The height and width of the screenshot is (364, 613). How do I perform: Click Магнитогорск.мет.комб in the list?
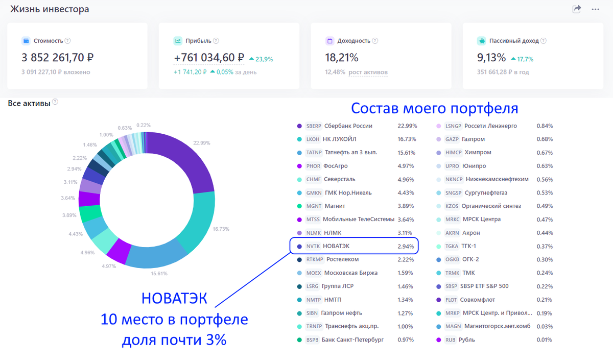pos(498,327)
